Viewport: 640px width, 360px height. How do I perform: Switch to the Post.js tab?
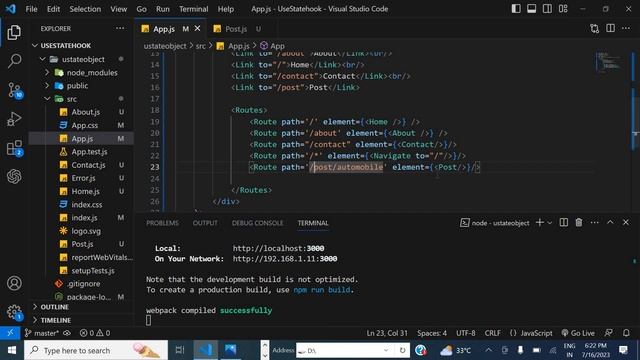236,29
